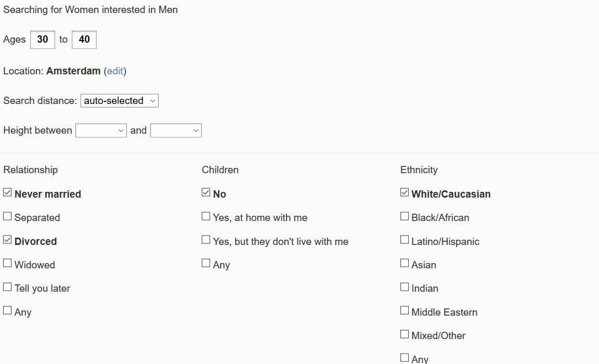Image resolution: width=599 pixels, height=364 pixels.
Task: Uncheck the No children checkbox
Action: (206, 192)
